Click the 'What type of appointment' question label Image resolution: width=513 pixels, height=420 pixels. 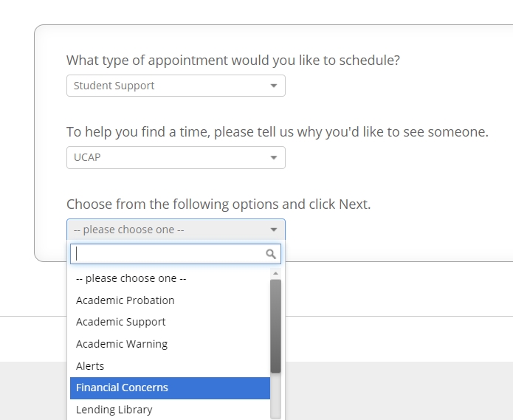click(233, 61)
